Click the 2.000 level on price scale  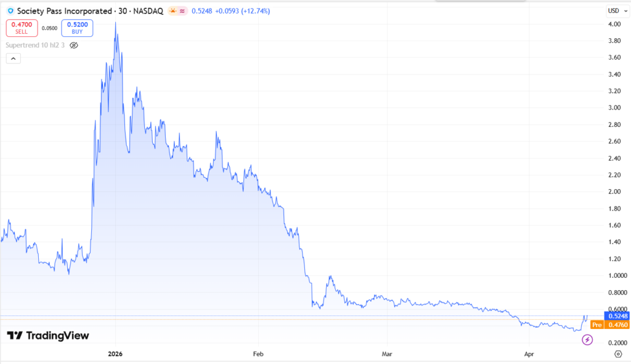614,192
